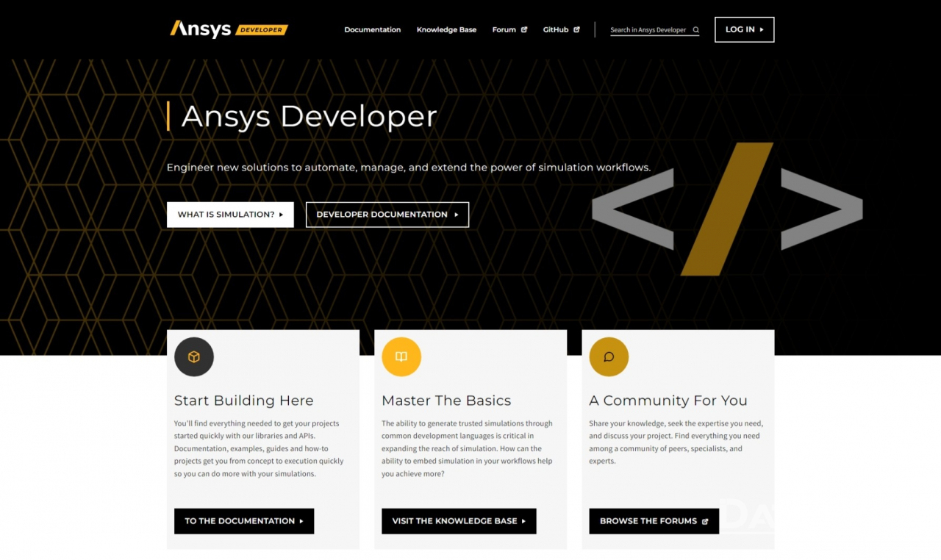Viewport: 941px width, 560px height.
Task: Open the Knowledge Base nav item
Action: pyautogui.click(x=446, y=30)
